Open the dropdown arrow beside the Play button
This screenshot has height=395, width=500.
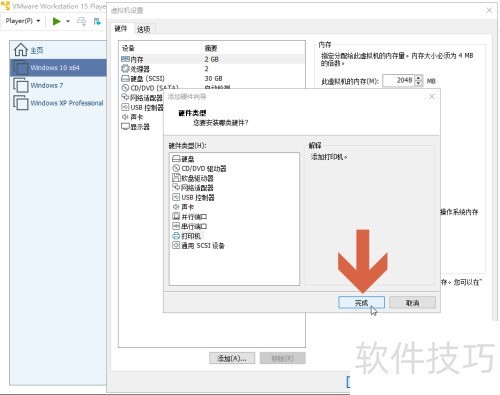coord(68,21)
